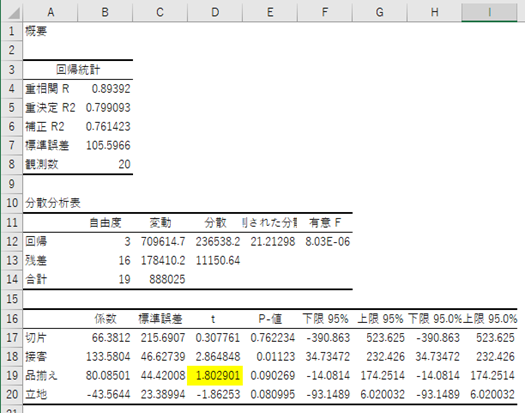The width and height of the screenshot is (525, 413).
Task: Click the 回帰統計 header cell
Action: [x=78, y=70]
